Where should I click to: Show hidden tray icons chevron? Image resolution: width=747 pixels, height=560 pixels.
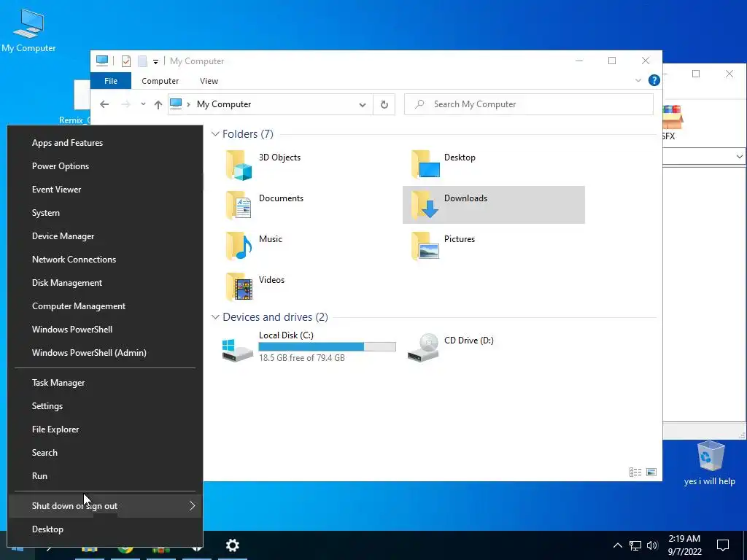tap(617, 545)
